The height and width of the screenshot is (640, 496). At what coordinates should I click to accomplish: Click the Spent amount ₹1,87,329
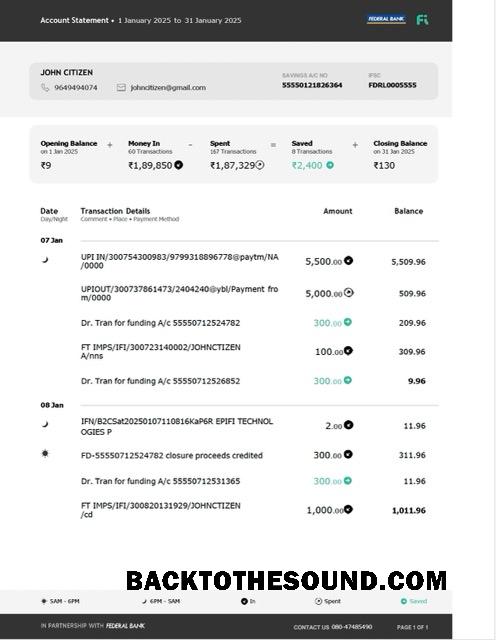click(232, 165)
